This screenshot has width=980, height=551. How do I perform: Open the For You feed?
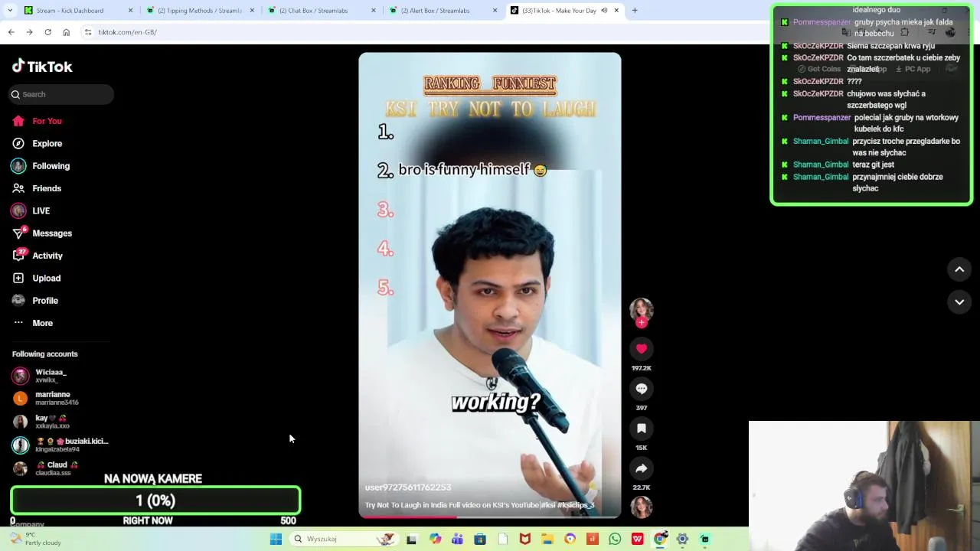tap(37, 121)
